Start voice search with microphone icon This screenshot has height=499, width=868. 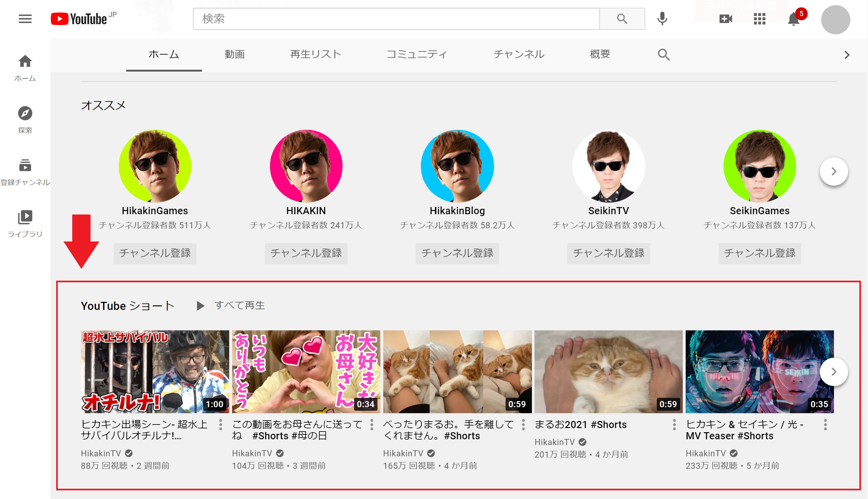[662, 19]
